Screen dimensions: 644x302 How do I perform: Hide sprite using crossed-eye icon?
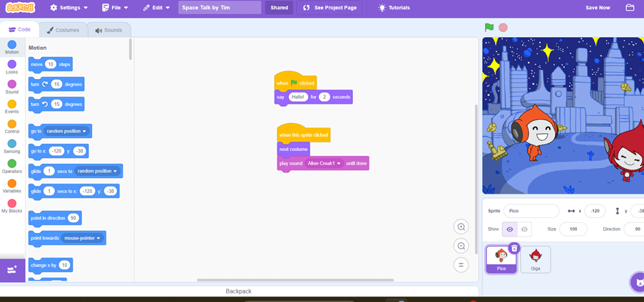524,229
